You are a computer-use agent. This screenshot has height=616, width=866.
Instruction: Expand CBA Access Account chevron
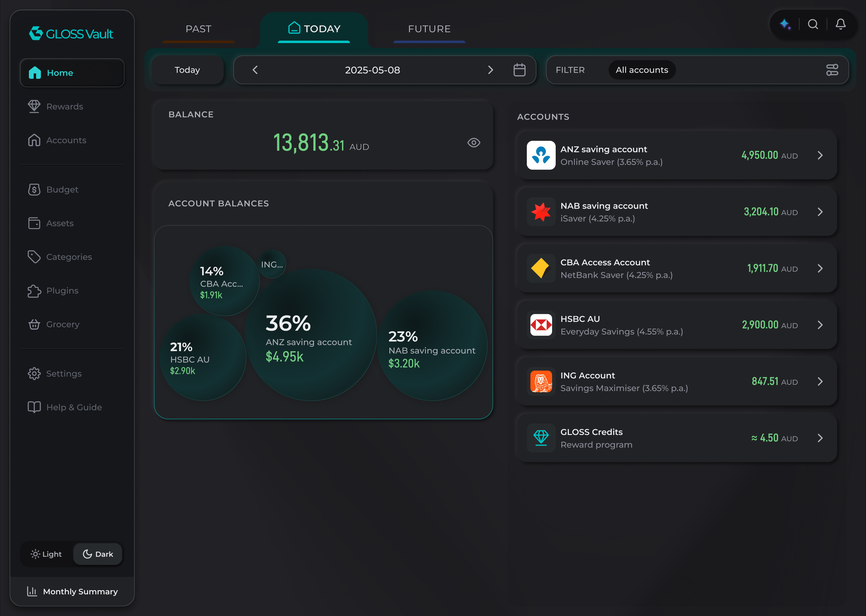[820, 268]
